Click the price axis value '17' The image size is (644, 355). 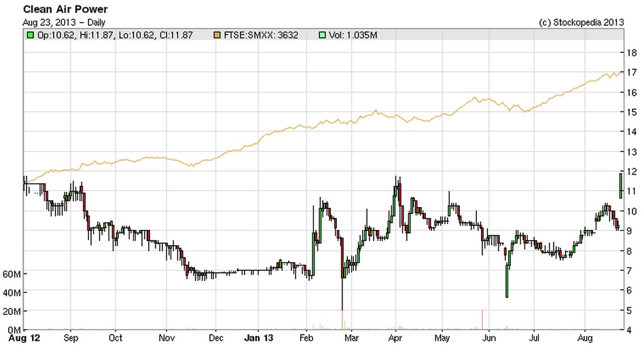[632, 73]
